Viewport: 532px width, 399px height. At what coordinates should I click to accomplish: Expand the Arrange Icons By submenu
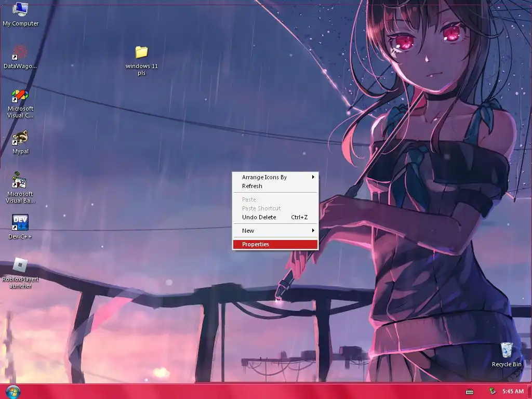(275, 177)
